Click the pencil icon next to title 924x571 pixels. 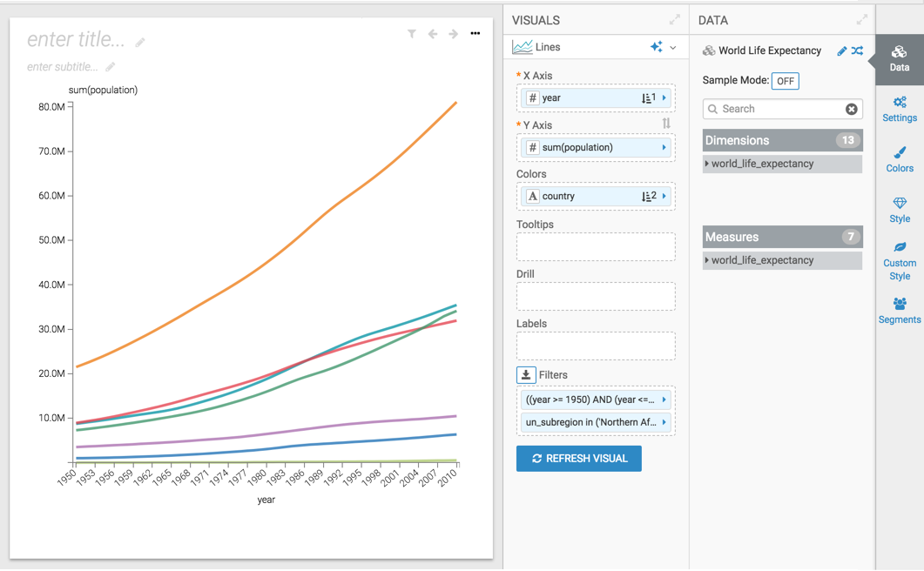click(140, 42)
